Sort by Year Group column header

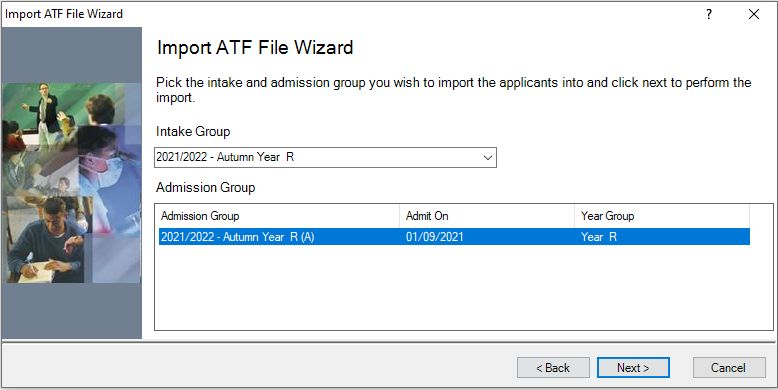point(662,216)
